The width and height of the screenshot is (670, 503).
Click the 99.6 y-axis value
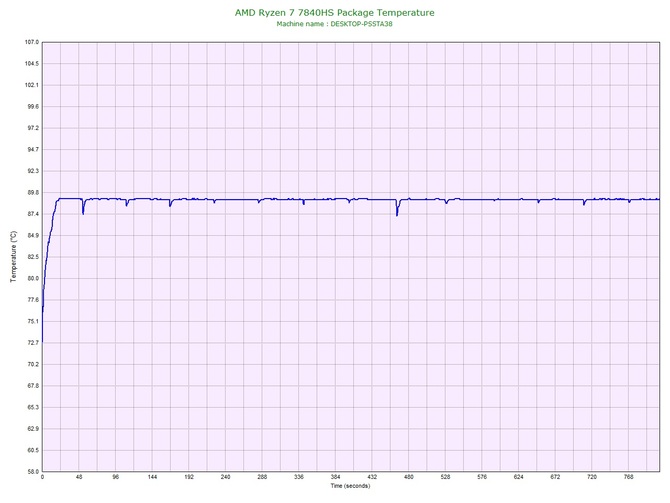[33, 107]
